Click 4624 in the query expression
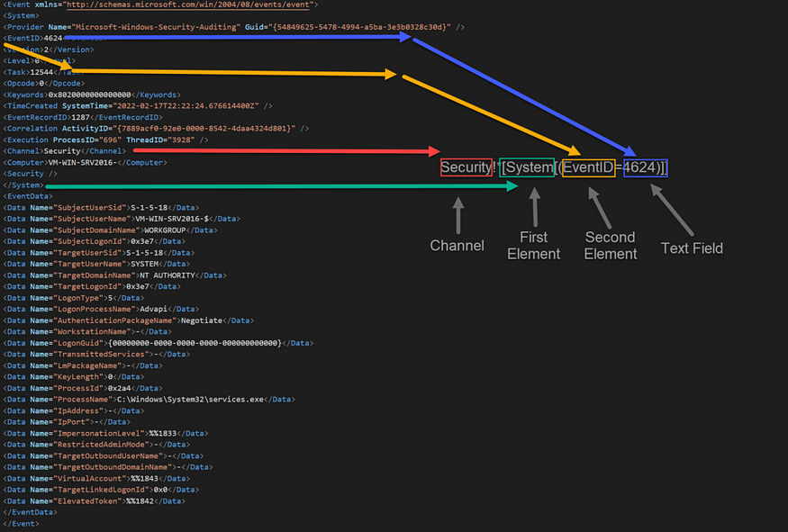The height and width of the screenshot is (532, 788). point(645,167)
